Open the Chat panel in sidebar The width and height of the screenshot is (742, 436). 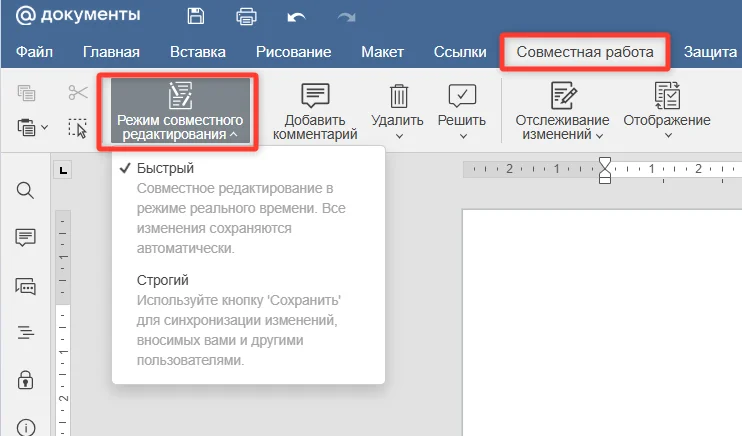(25, 286)
